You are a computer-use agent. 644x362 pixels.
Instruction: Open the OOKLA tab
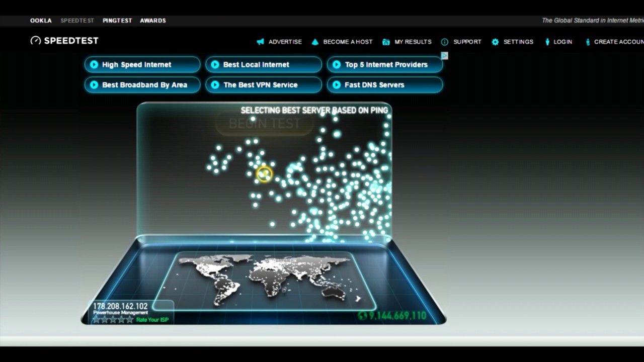[41, 21]
